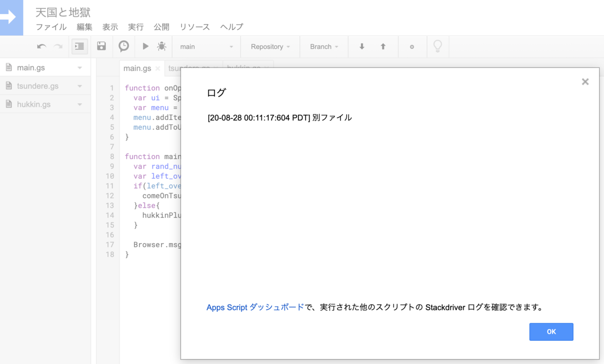Open the gear settings icon in toolbar
Image resolution: width=604 pixels, height=364 pixels.
pyautogui.click(x=412, y=47)
